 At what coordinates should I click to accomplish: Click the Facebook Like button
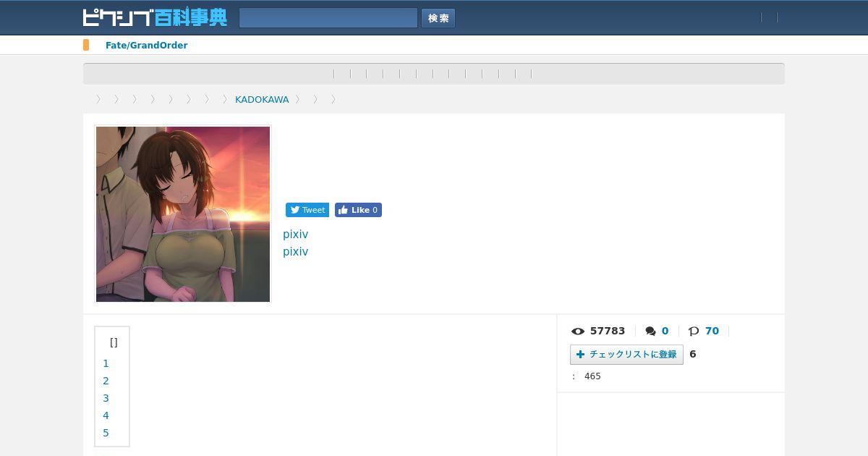pyautogui.click(x=358, y=210)
